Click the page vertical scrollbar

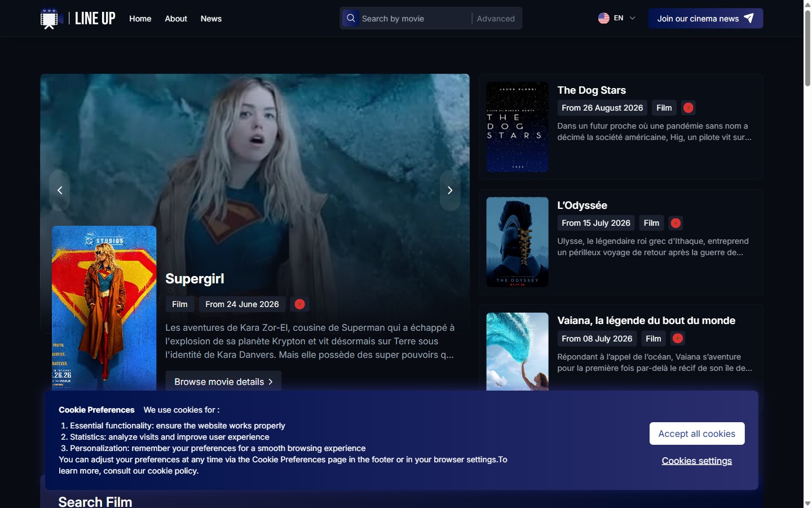807,48
